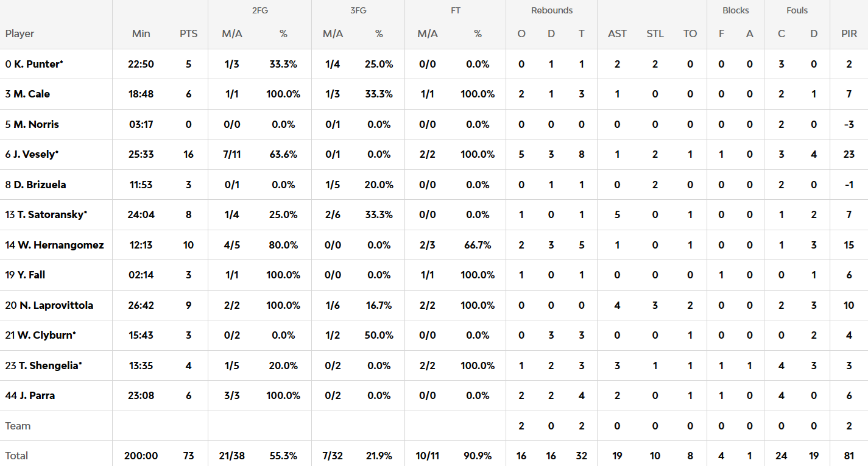Open T. Satoransky's player link
Viewport: 868px width, 466px height.
click(50, 214)
